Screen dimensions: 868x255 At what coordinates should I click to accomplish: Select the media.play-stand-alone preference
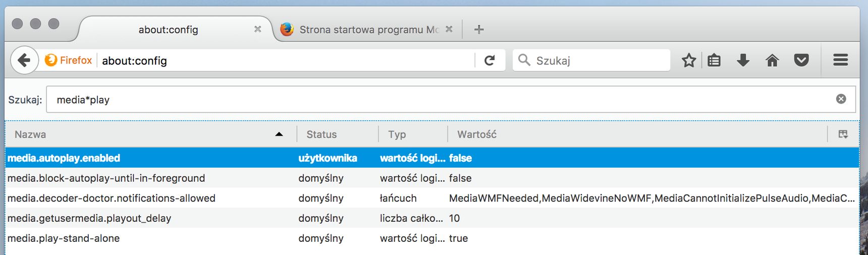pyautogui.click(x=432, y=238)
